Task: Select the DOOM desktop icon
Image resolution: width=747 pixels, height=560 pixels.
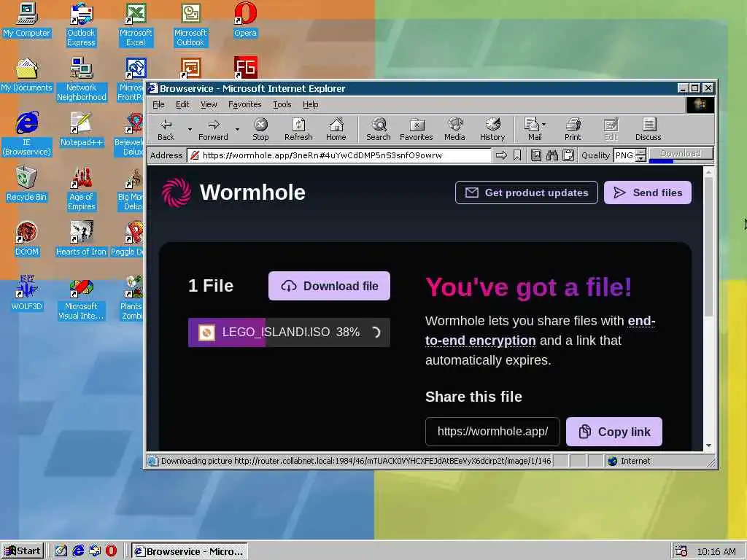Action: tap(27, 239)
